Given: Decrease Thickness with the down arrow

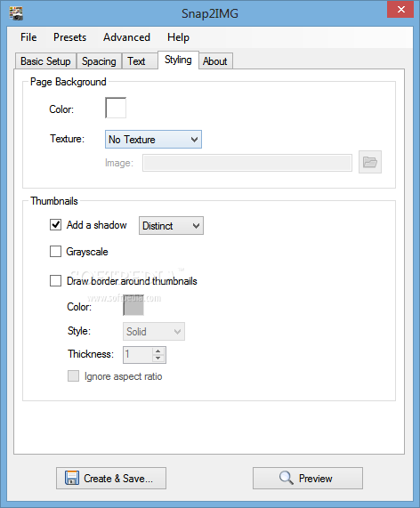Looking at the screenshot, I should (158, 359).
